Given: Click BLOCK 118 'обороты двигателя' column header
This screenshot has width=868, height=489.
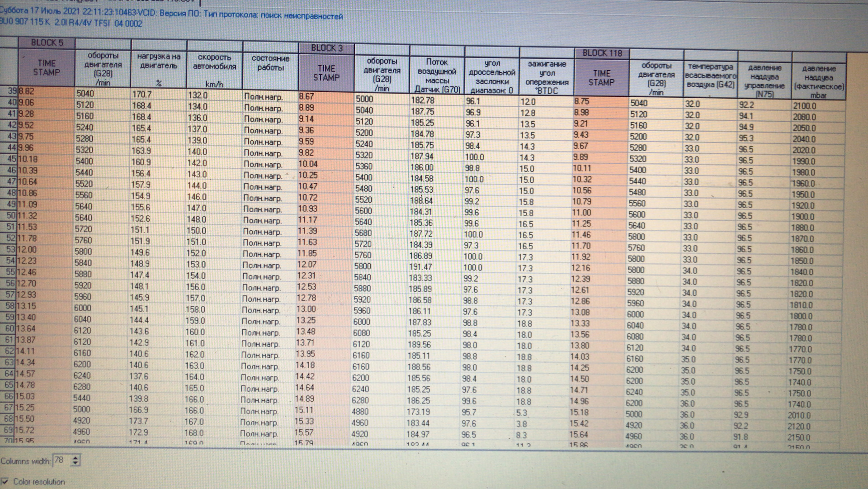Looking at the screenshot, I should coord(656,79).
